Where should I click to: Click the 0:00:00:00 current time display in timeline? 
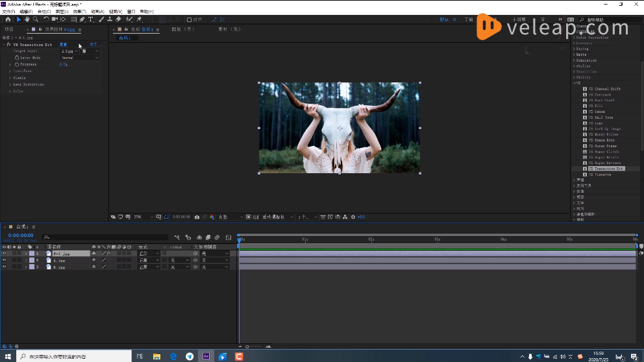21,235
